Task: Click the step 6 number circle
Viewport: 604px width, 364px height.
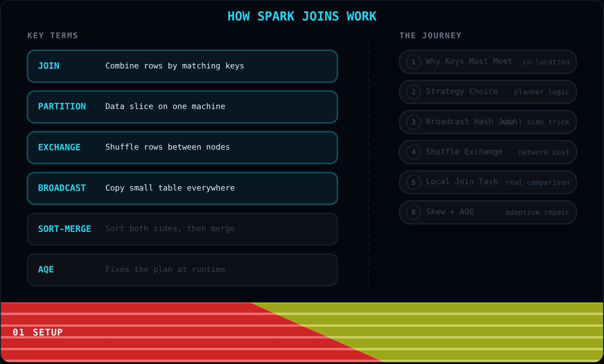Action: [413, 212]
